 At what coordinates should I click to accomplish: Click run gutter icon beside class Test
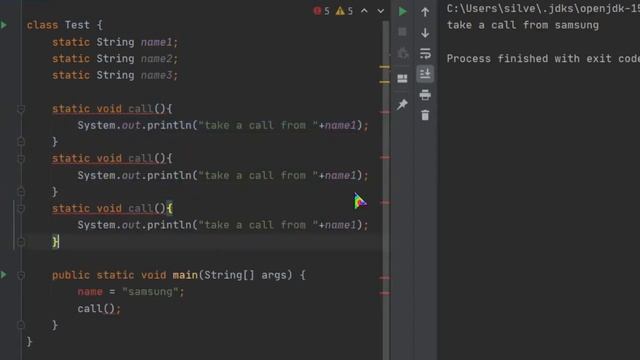(4, 25)
